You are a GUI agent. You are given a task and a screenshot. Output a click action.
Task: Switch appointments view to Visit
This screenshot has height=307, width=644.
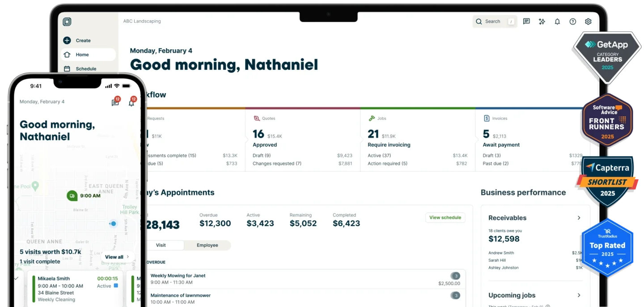[161, 245]
